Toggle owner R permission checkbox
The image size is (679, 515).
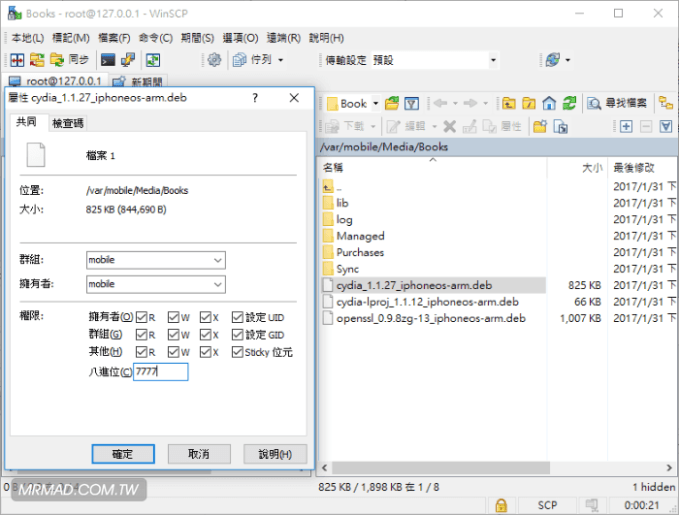coord(142,317)
